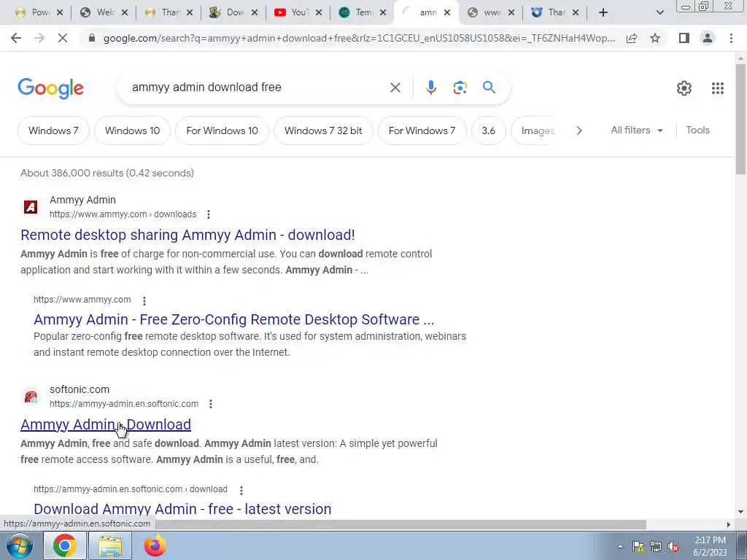Viewport: 747px width, 560px height.
Task: Click the horizontal scrollbar right arrow
Action: tap(728, 524)
